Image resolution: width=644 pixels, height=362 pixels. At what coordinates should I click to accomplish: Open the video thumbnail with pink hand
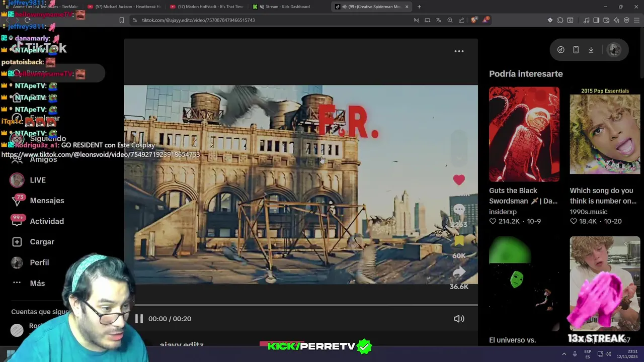(x=605, y=283)
